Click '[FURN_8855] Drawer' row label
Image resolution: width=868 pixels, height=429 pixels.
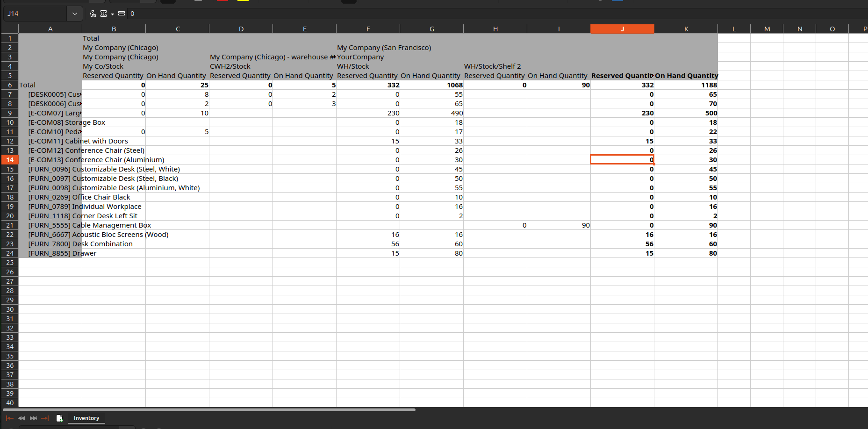(x=62, y=253)
